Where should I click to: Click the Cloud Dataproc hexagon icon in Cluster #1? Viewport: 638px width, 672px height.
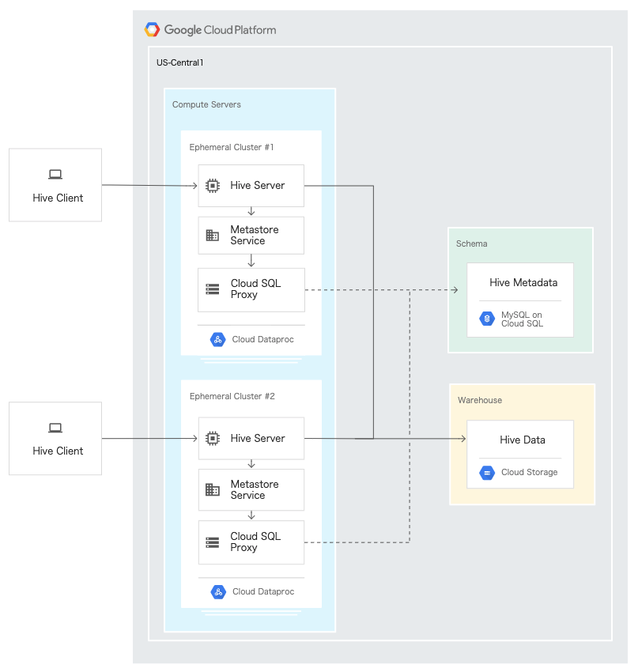click(x=217, y=339)
